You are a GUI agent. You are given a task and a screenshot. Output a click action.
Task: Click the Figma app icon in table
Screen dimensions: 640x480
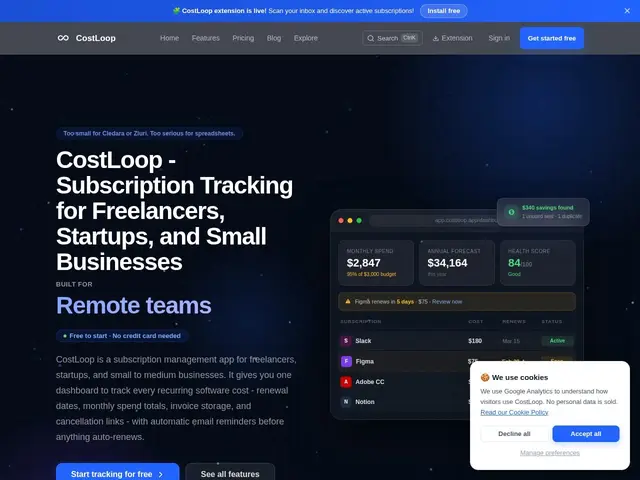(346, 361)
